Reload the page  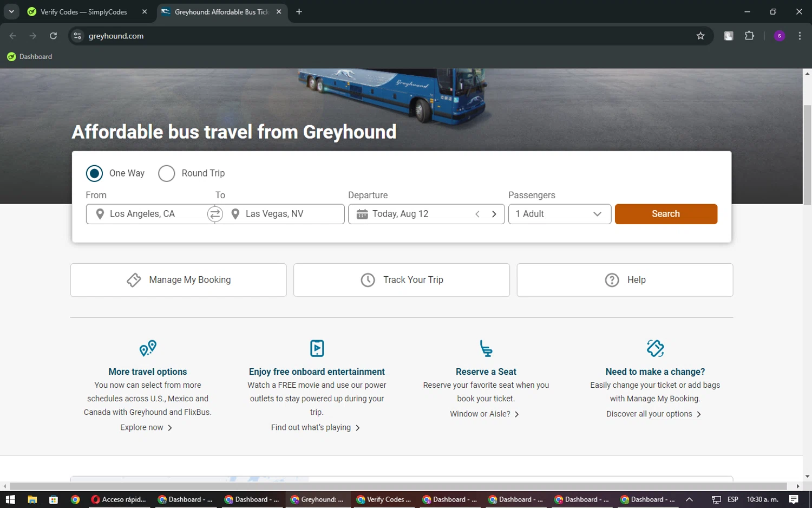(x=53, y=36)
